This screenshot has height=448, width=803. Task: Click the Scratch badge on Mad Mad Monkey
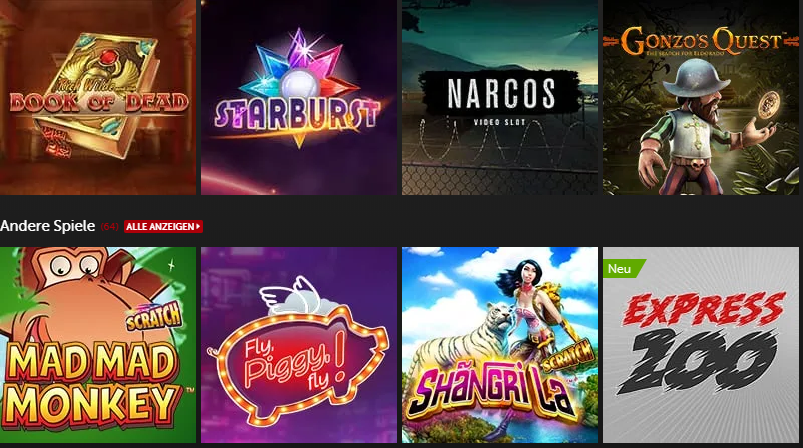tap(154, 316)
